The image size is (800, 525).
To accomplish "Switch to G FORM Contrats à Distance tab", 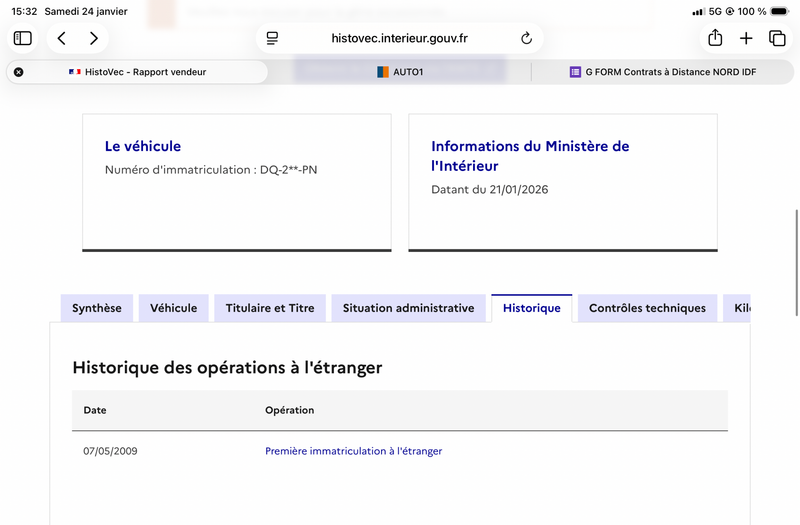I will click(661, 72).
